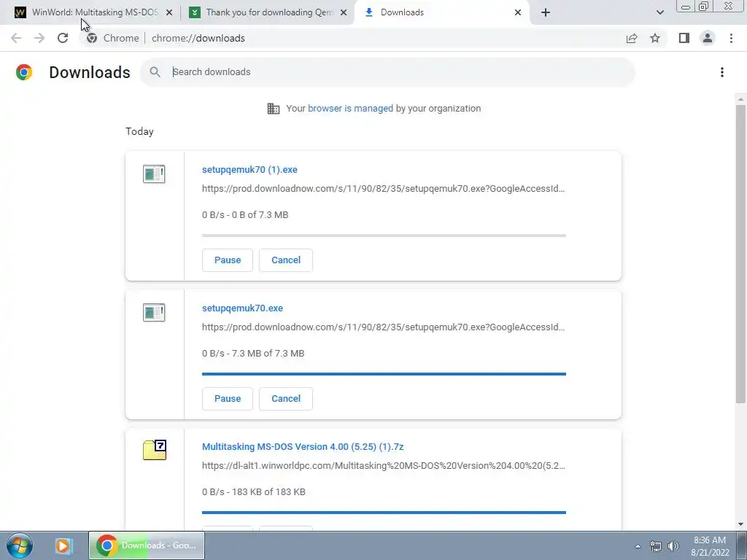Cancel the setupqemuk70.exe download
Screen dimensions: 747x560
286,399
